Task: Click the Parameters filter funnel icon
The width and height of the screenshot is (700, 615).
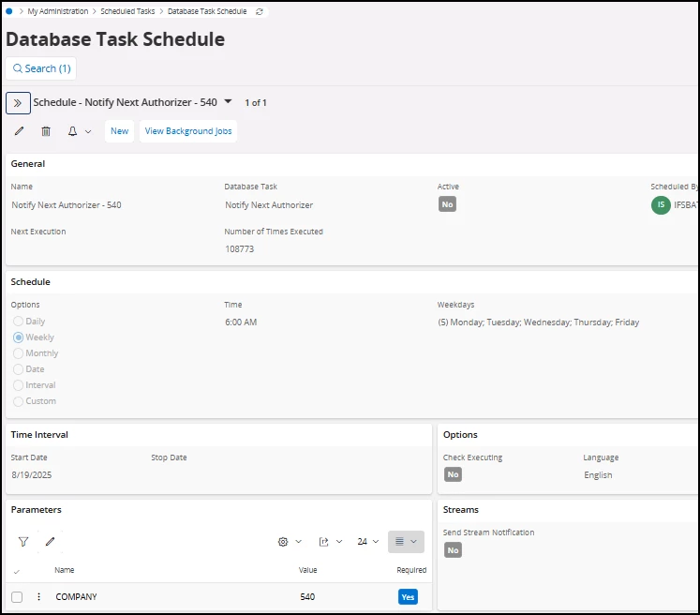Action: coord(23,542)
